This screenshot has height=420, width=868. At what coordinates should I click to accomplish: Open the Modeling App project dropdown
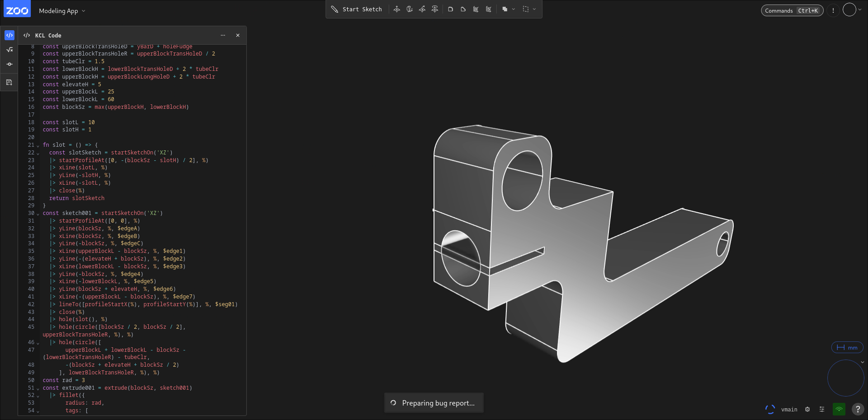pos(62,11)
